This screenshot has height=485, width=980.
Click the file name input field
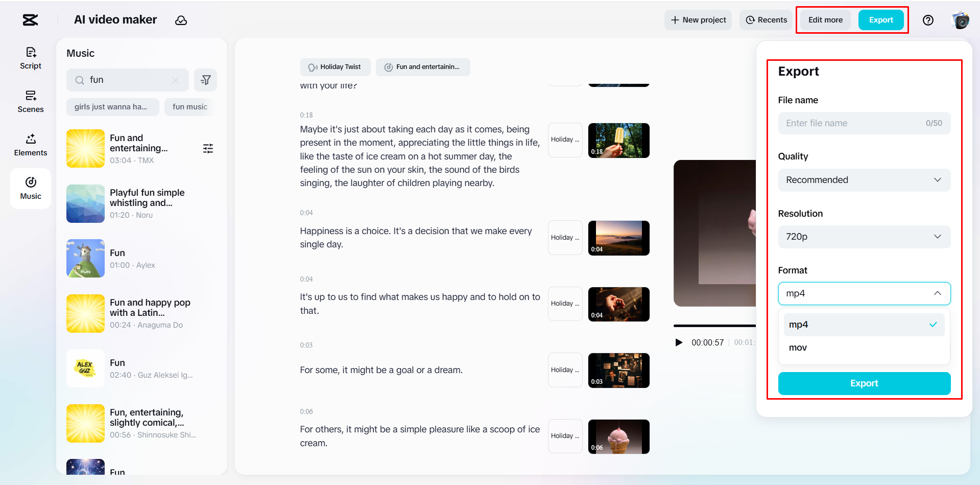(x=864, y=123)
